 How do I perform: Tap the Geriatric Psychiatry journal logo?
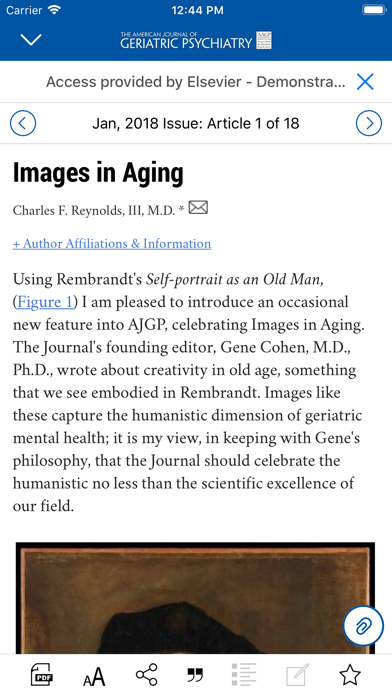pos(196,40)
